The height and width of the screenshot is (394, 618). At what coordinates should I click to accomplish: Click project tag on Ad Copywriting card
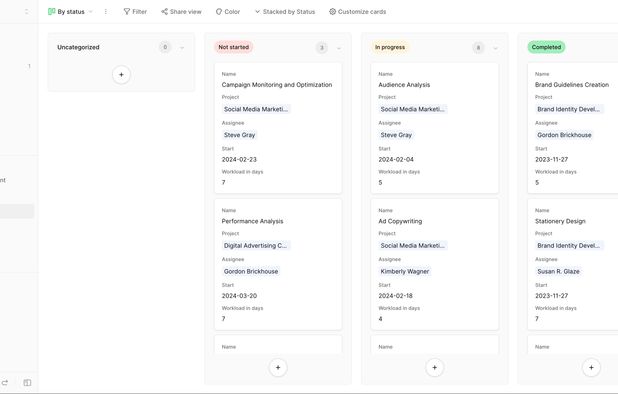coord(412,245)
